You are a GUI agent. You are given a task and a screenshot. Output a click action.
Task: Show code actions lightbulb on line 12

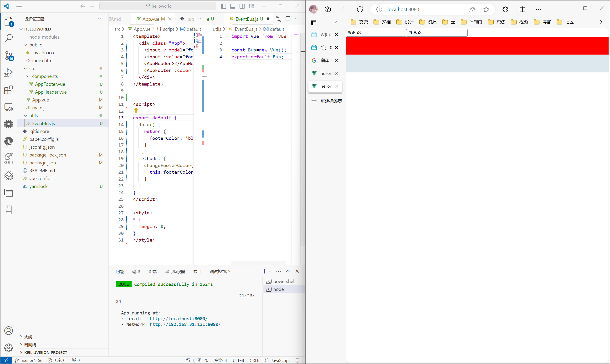(136, 110)
